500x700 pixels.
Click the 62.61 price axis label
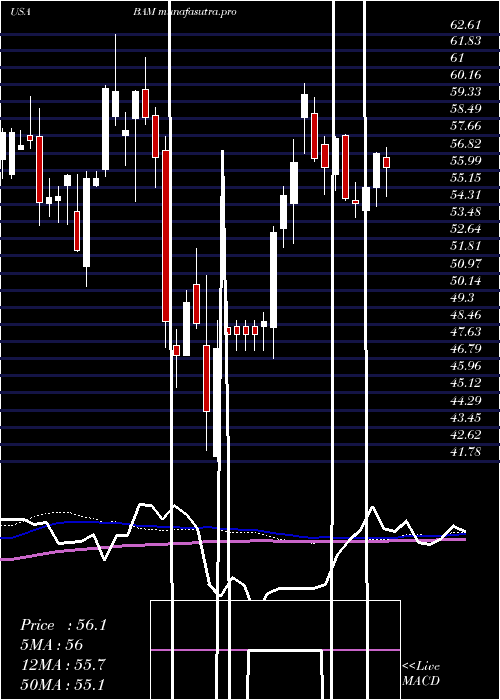[x=465, y=24]
